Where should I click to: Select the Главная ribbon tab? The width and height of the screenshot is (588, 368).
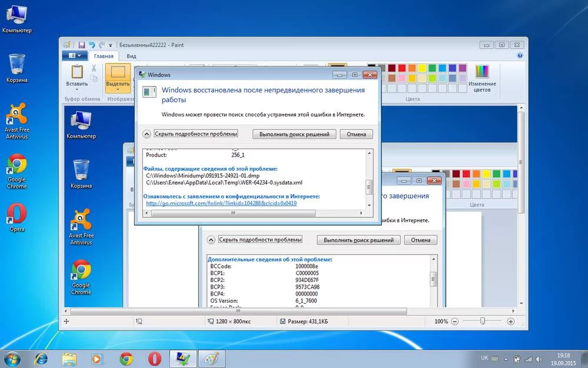pyautogui.click(x=103, y=56)
